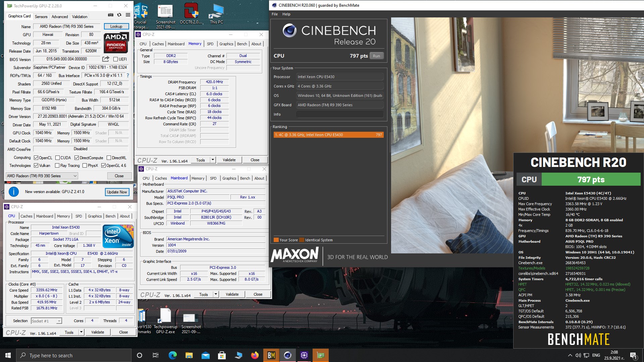Launch Microsoft Edge from the taskbar
644x362 pixels.
tap(172, 355)
